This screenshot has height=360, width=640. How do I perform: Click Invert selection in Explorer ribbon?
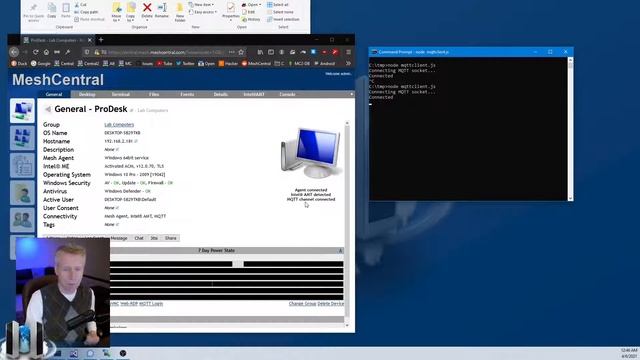tap(283, 19)
